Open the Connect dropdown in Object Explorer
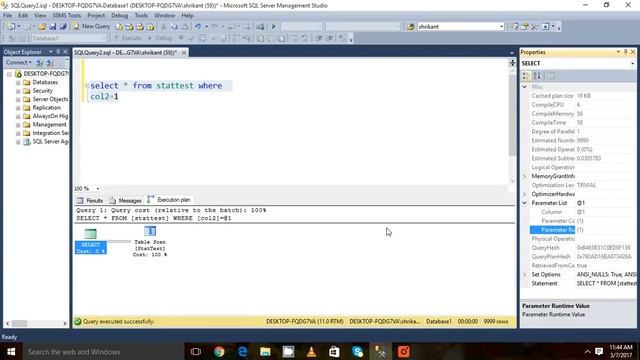The width and height of the screenshot is (640, 360). tap(18, 62)
